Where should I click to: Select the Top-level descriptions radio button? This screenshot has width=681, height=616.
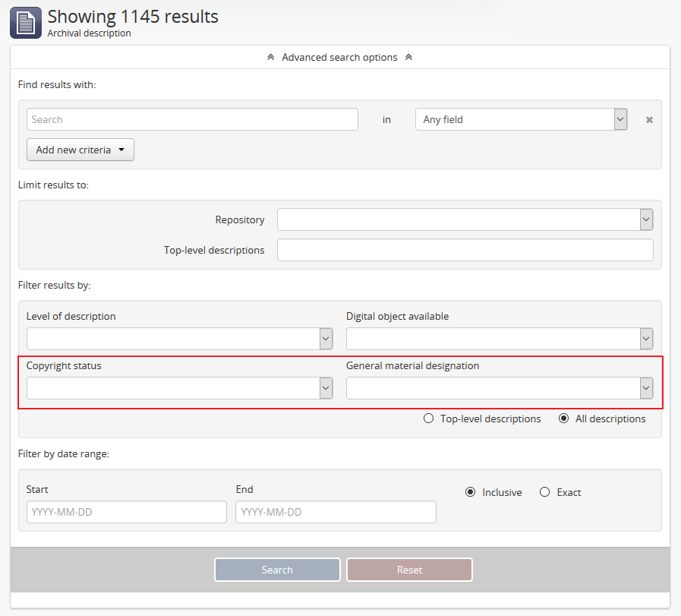(428, 419)
